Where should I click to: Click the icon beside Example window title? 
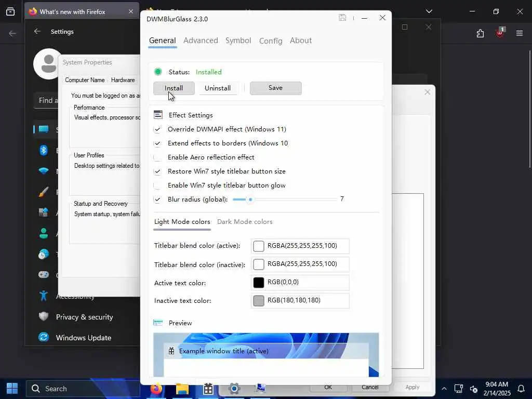coord(171,351)
